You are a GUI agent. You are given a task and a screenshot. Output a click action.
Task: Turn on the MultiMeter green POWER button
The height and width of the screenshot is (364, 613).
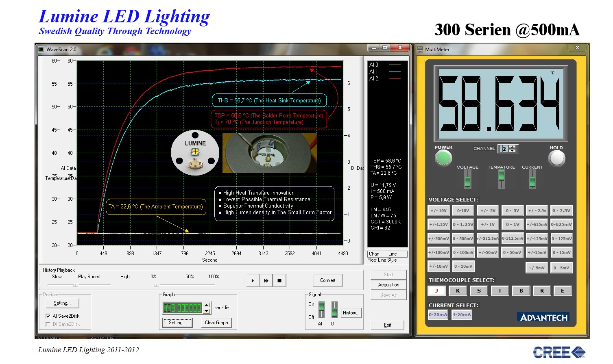[443, 158]
